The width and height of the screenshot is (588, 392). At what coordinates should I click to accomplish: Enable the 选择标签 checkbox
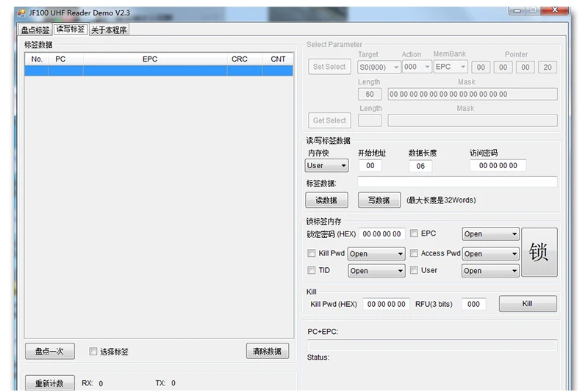click(93, 351)
